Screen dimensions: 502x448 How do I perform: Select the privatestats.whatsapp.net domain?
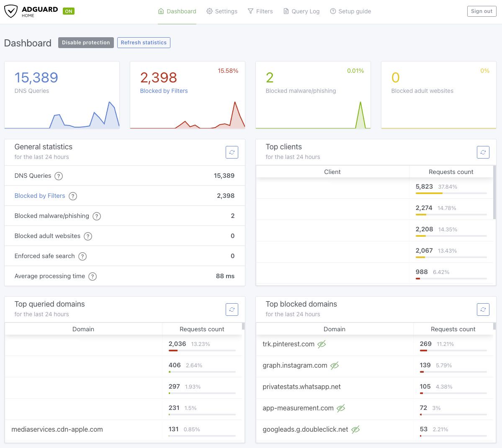pyautogui.click(x=301, y=387)
